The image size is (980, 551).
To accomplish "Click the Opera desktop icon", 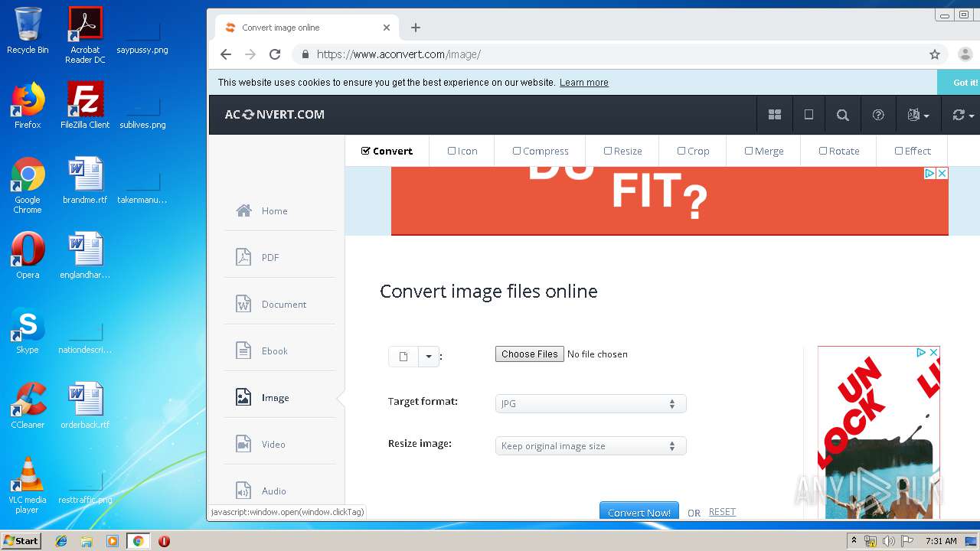I will pos(28,255).
